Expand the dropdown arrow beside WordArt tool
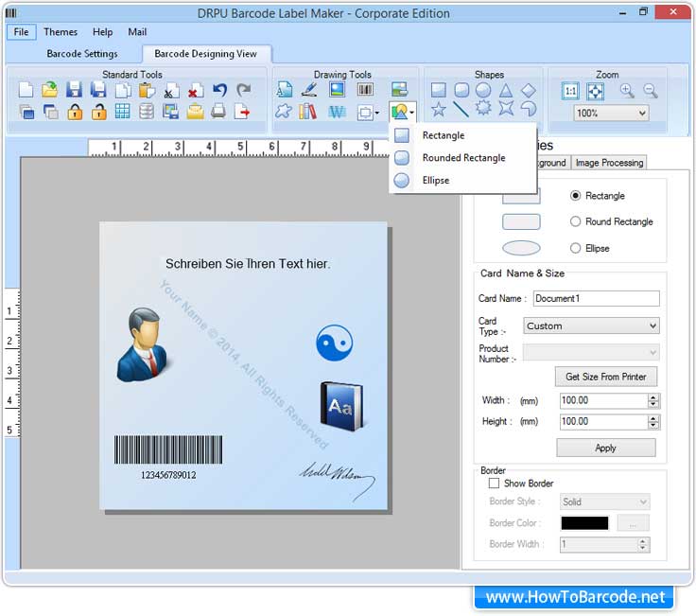 click(377, 113)
